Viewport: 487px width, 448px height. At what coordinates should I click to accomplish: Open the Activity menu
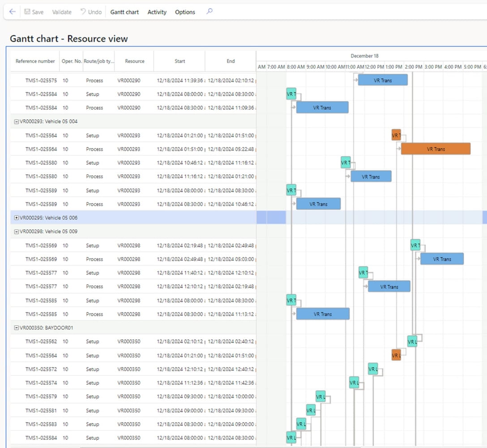pyautogui.click(x=157, y=12)
